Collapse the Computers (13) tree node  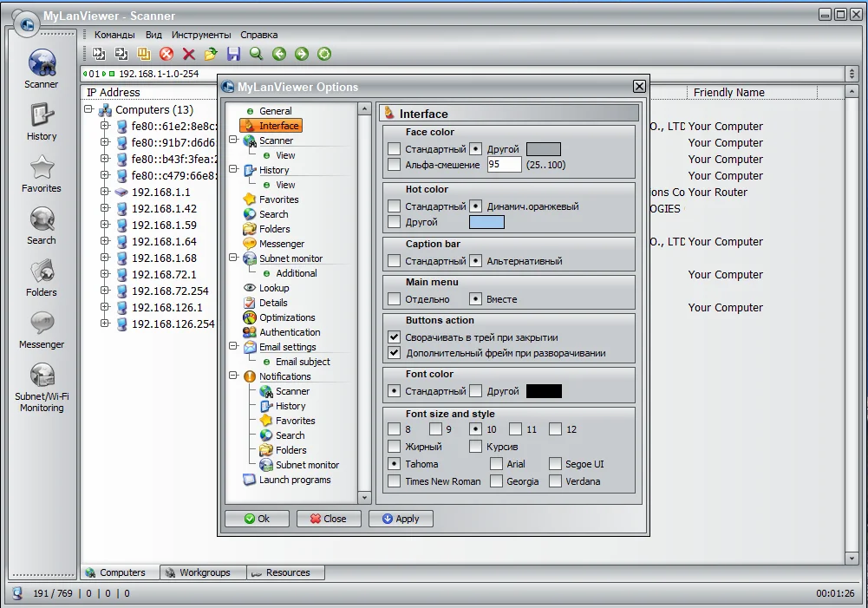pyautogui.click(x=88, y=109)
